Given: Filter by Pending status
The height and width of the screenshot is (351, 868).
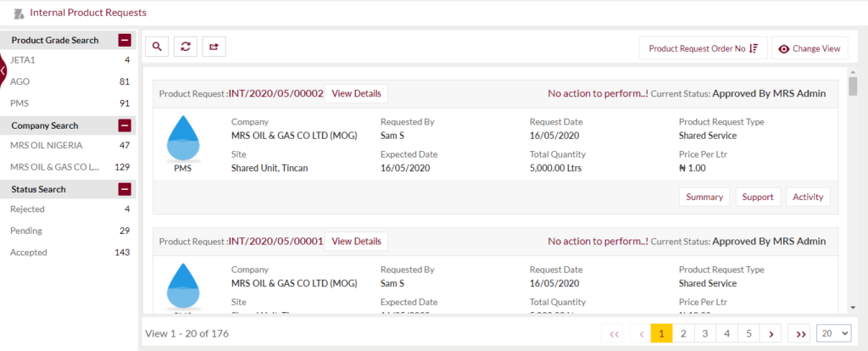Looking at the screenshot, I should tap(70, 231).
